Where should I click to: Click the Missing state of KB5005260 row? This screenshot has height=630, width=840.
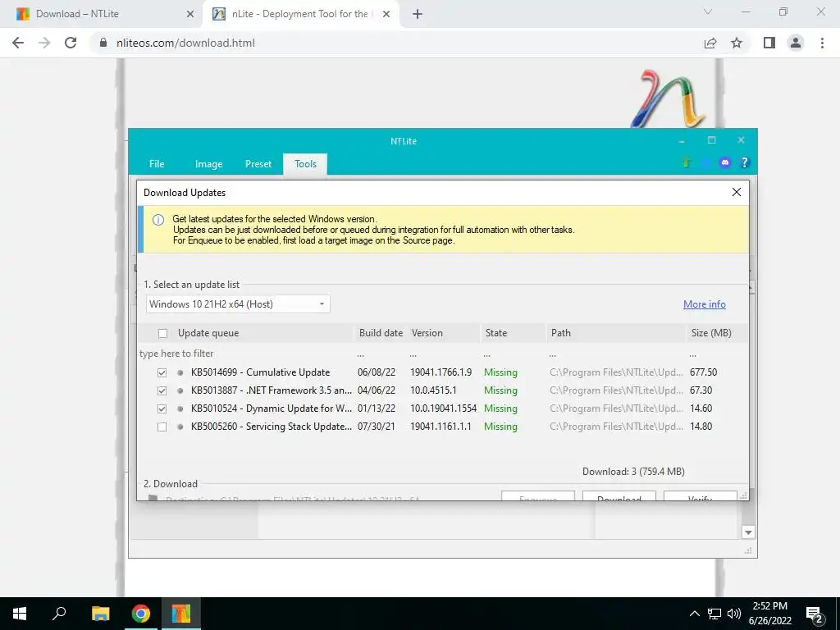(500, 427)
